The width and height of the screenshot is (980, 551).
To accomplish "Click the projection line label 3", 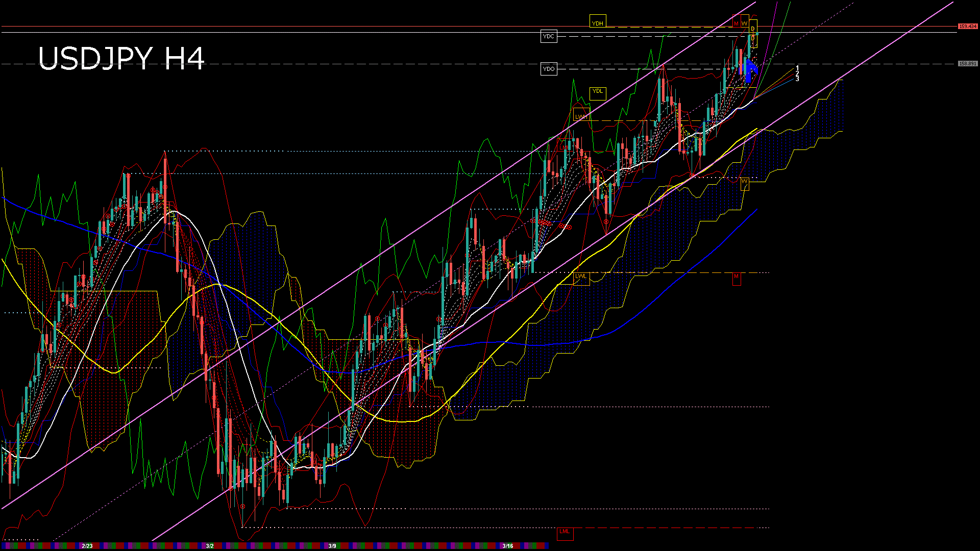I will pyautogui.click(x=797, y=79).
